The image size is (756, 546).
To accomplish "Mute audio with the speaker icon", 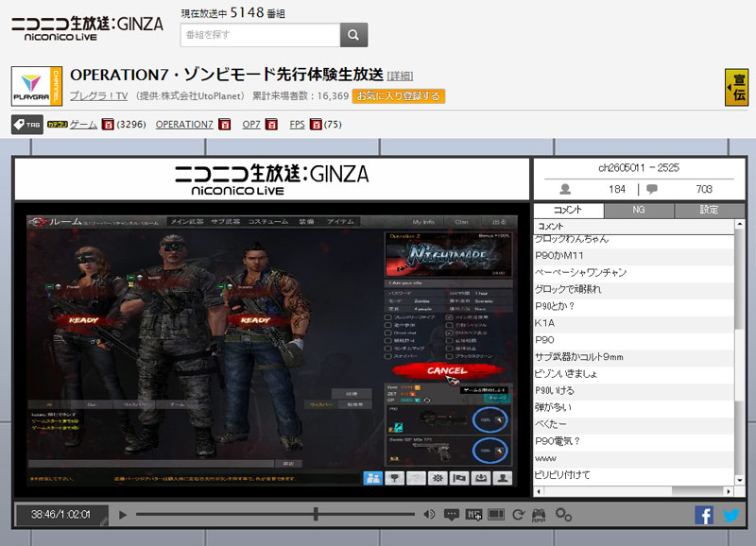I will tap(429, 514).
